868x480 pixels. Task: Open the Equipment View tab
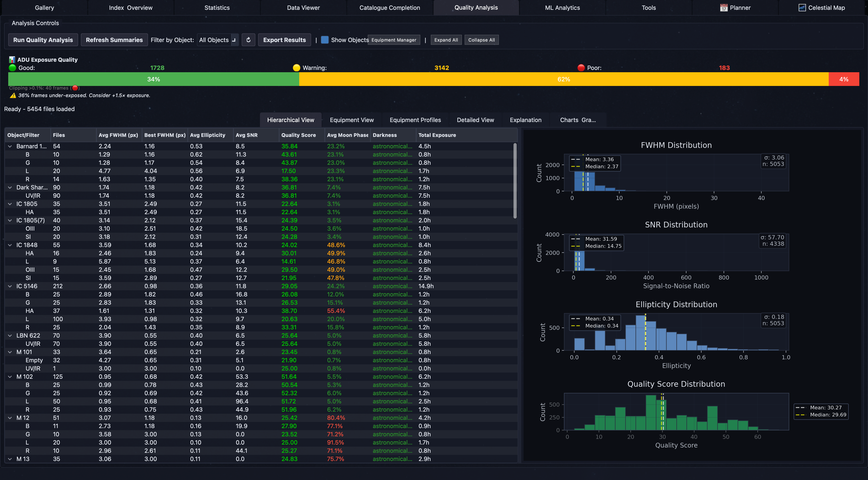point(352,120)
